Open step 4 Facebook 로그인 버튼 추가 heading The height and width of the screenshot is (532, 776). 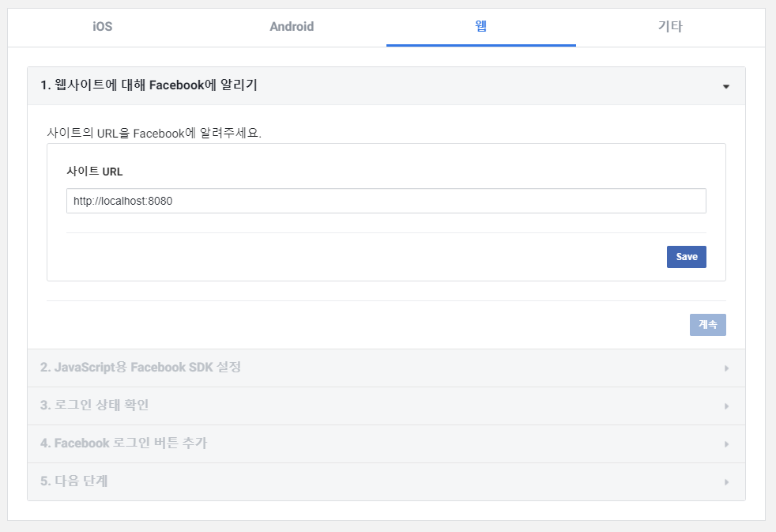click(124, 443)
